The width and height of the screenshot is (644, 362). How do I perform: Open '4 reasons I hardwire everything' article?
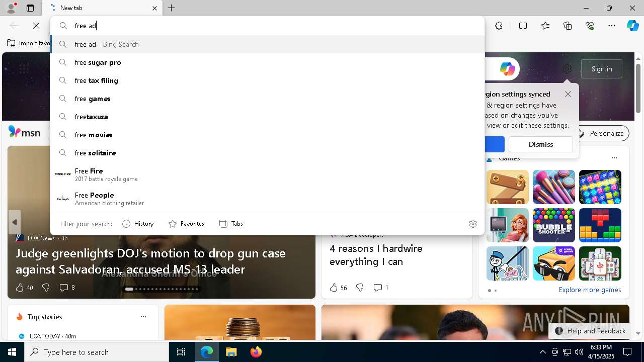(376, 255)
